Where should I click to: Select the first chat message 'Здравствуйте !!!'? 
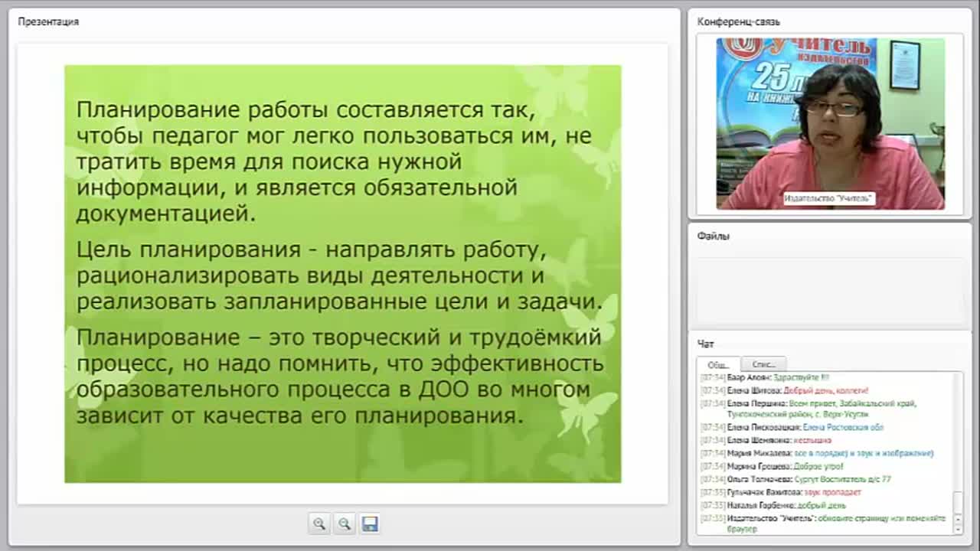(765, 377)
